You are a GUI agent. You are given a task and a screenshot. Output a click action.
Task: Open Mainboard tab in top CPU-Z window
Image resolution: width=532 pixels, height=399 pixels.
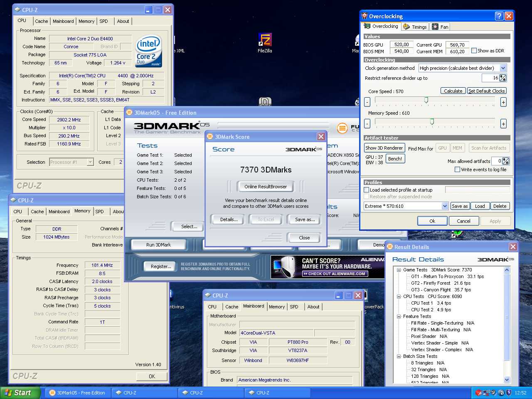point(63,21)
